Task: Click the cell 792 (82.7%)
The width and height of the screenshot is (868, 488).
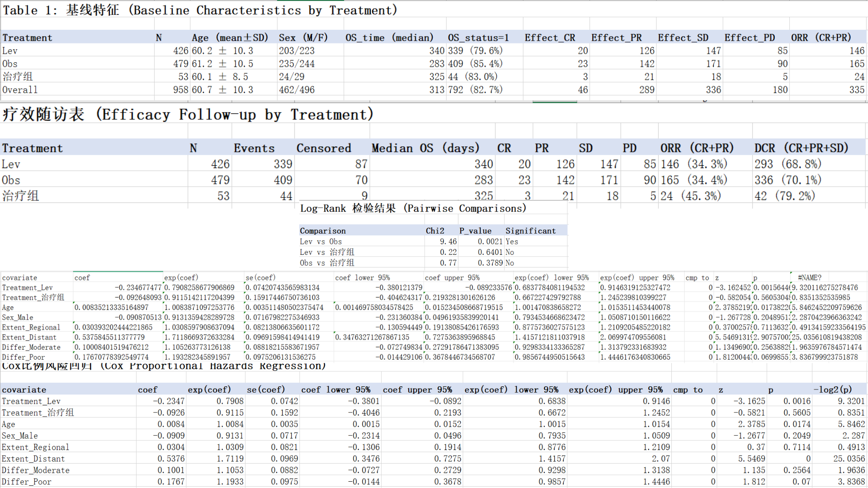Action: coord(475,90)
